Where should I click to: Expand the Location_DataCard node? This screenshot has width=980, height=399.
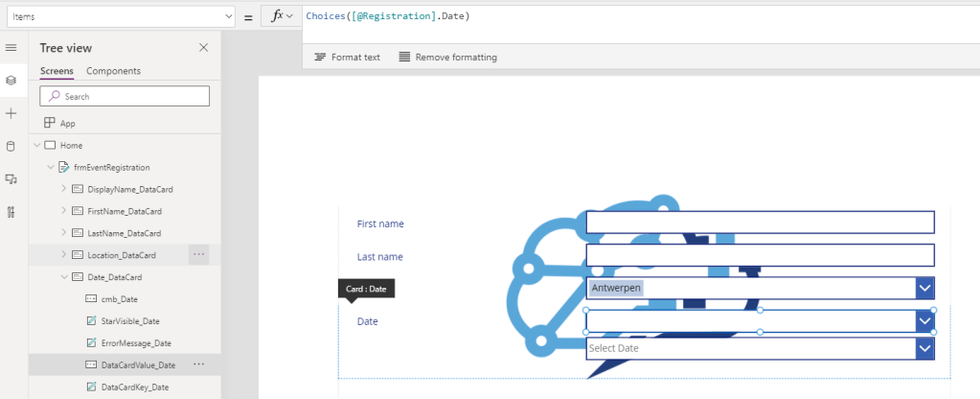64,255
